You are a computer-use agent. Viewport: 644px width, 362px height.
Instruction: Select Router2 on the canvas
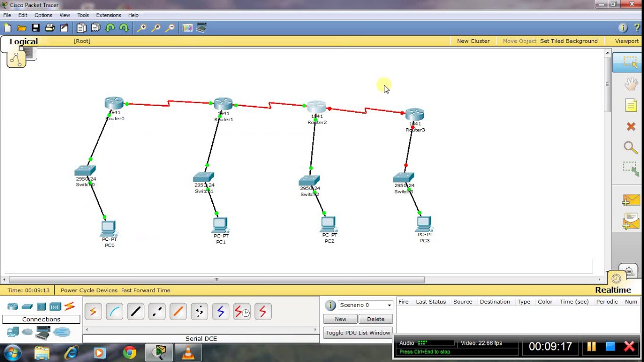317,107
